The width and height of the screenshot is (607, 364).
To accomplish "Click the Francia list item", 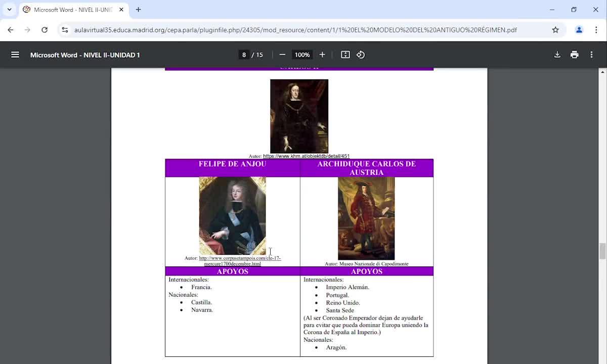I will (x=201, y=287).
